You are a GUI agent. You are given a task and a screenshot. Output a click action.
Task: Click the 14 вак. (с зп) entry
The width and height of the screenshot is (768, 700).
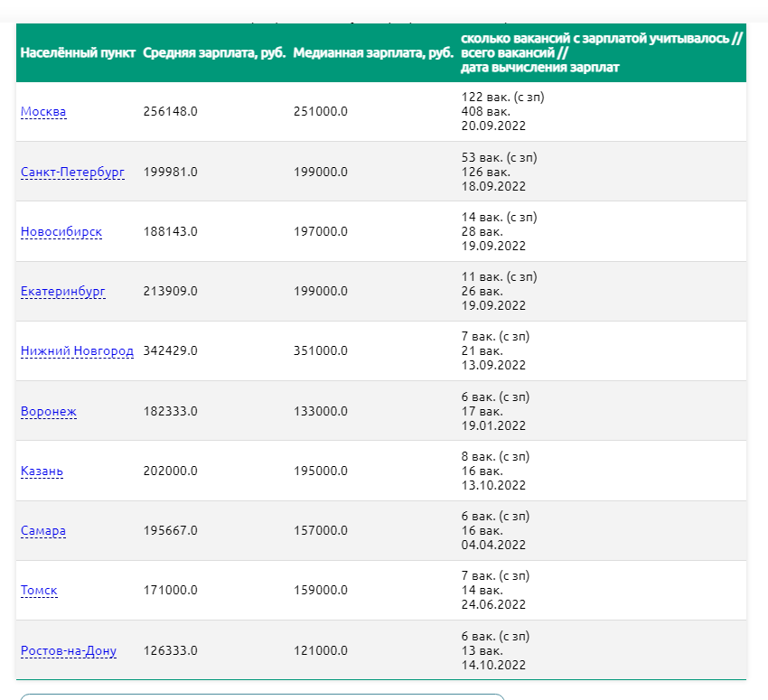point(499,218)
